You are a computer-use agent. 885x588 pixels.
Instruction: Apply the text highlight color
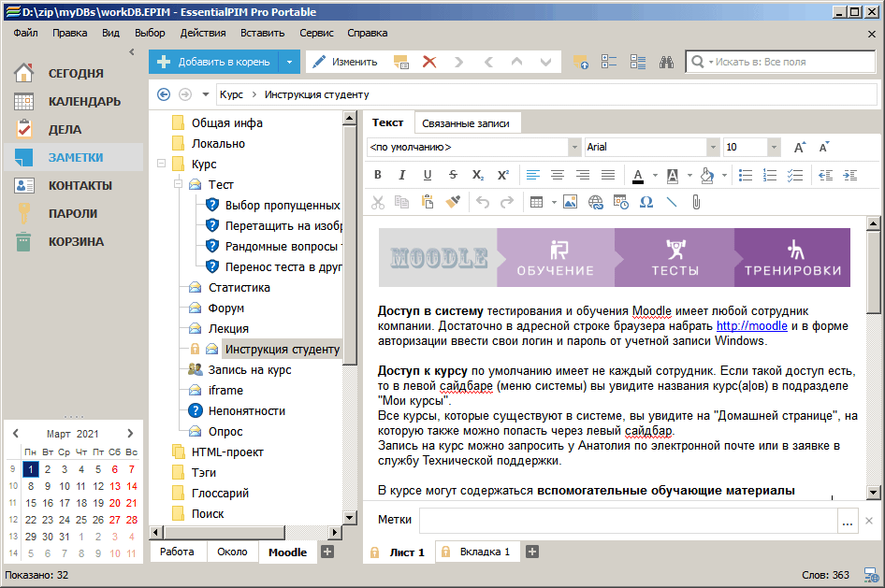[x=673, y=176]
